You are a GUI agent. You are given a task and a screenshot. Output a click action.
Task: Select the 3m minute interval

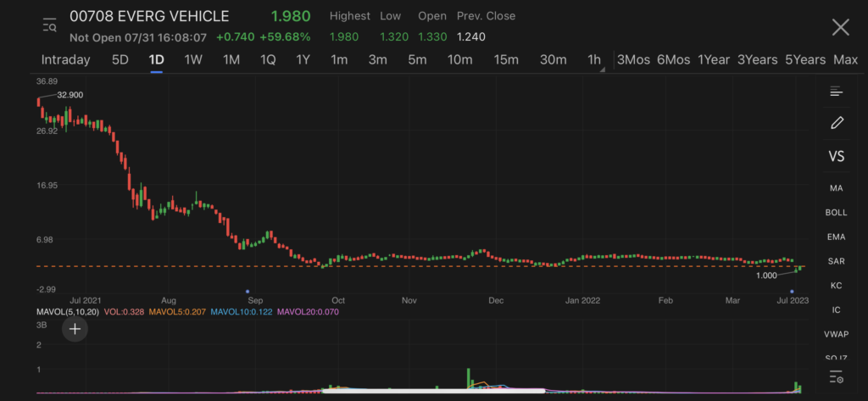click(377, 60)
